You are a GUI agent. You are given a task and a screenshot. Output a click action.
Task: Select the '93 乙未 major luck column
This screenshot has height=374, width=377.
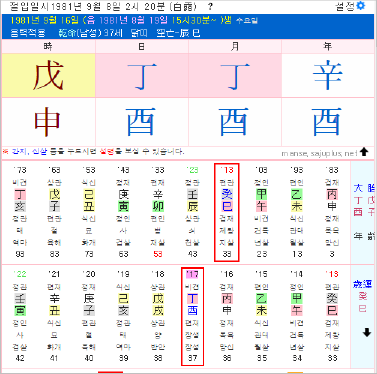pyautogui.click(x=297, y=212)
